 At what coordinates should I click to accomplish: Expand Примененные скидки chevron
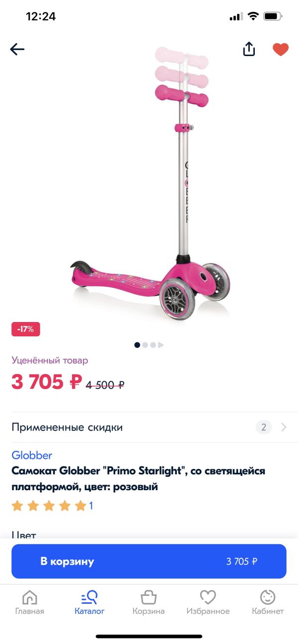[284, 427]
